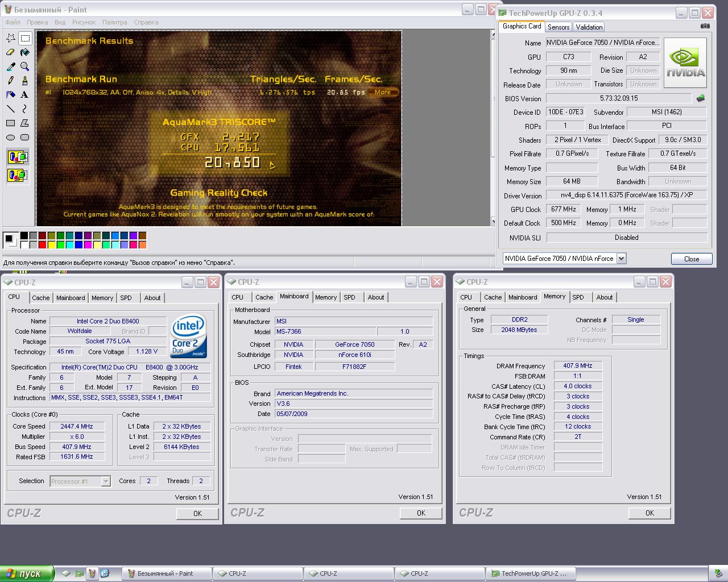Expand the Processor #1 selection dropdown

(x=105, y=481)
